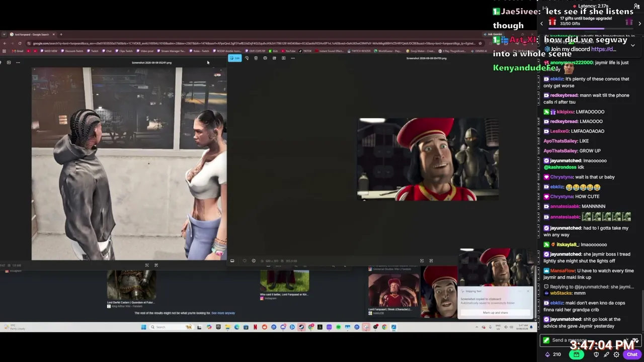Follow the 'See more anyway' link
Viewport: 644px width, 362px height.
click(x=223, y=313)
